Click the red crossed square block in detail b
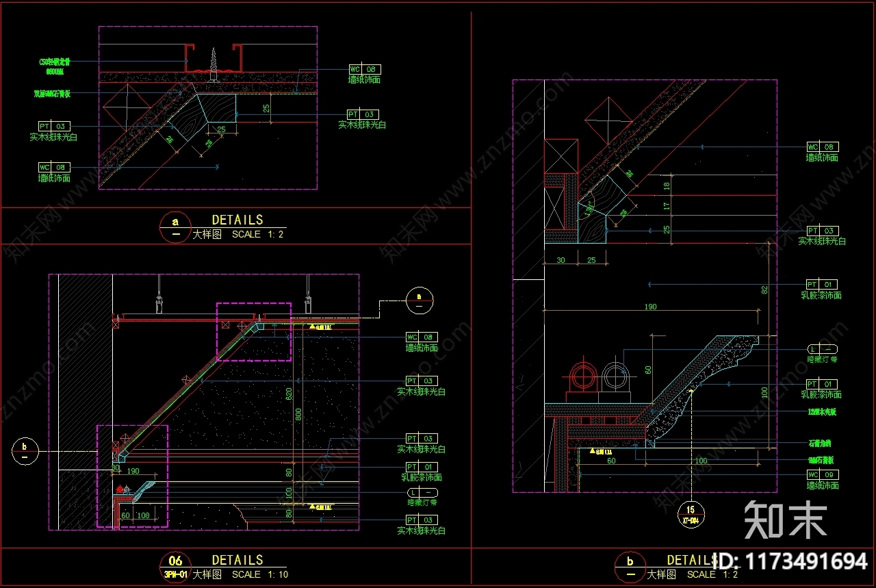 click(x=563, y=156)
